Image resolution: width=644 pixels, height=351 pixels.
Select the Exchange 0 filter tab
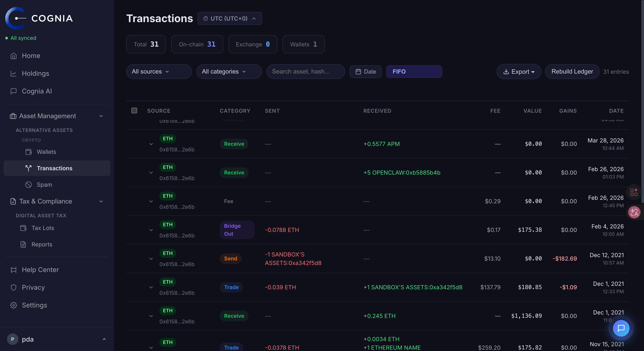tap(253, 44)
